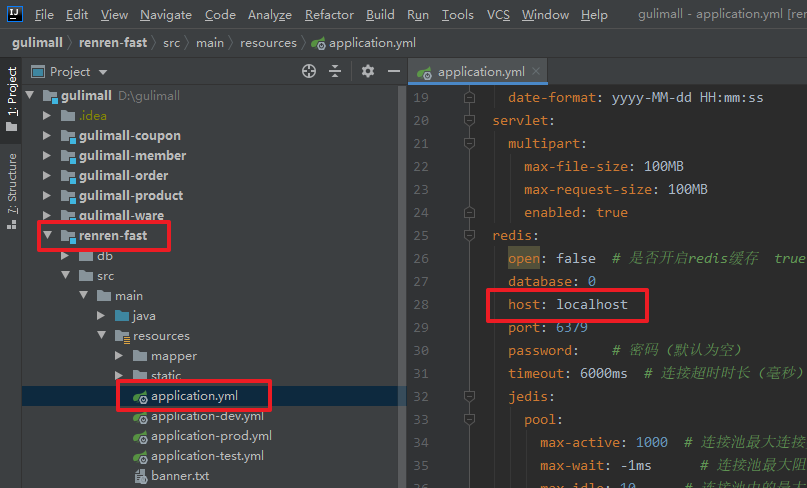Select gulimall-member in the tree
Image resolution: width=807 pixels, height=488 pixels.
(x=132, y=155)
